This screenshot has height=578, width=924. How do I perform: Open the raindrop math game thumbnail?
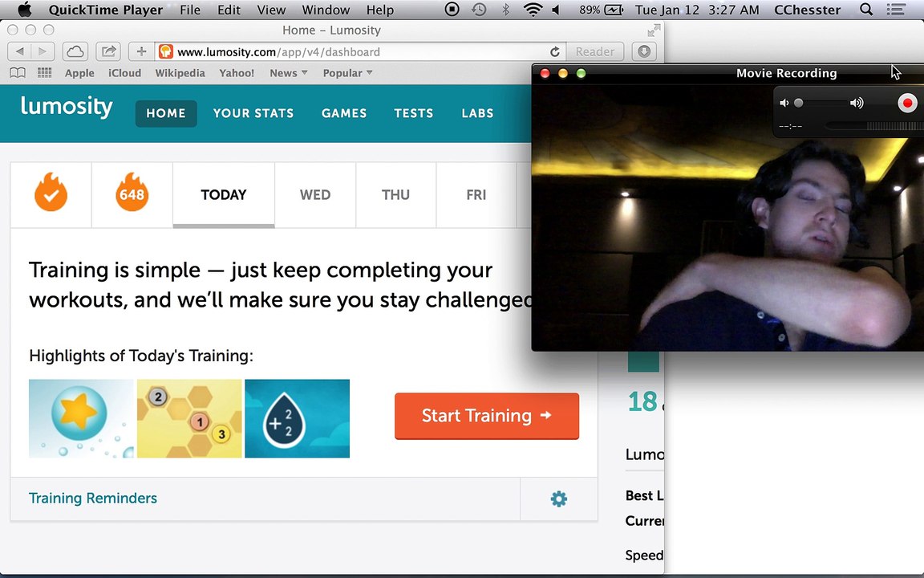click(297, 418)
